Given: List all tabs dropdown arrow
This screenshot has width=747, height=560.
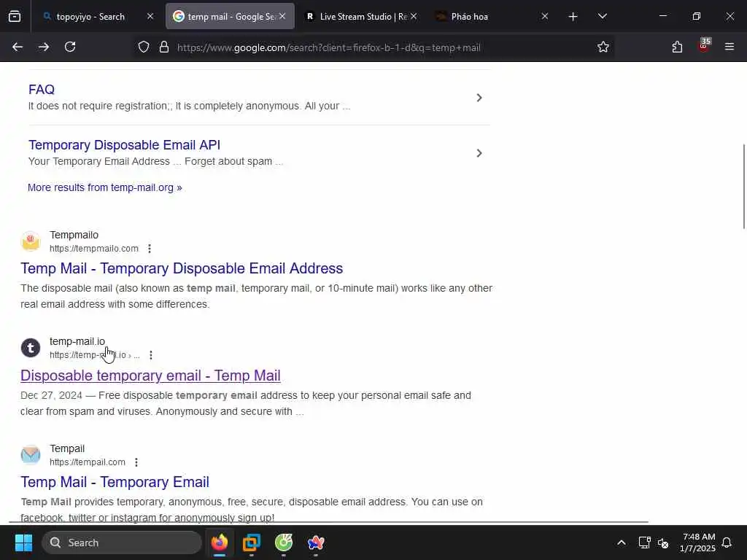Looking at the screenshot, I should 602,17.
